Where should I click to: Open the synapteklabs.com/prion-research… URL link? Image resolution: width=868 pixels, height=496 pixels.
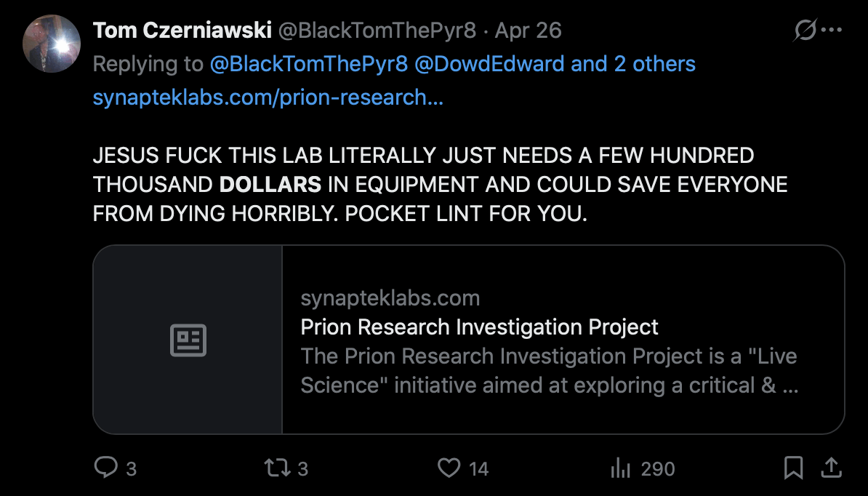(268, 97)
